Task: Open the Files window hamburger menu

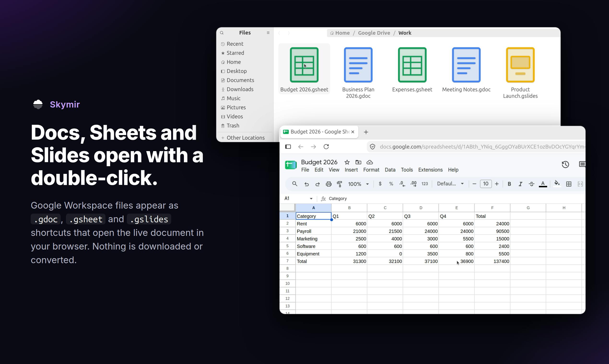Action: tap(268, 33)
